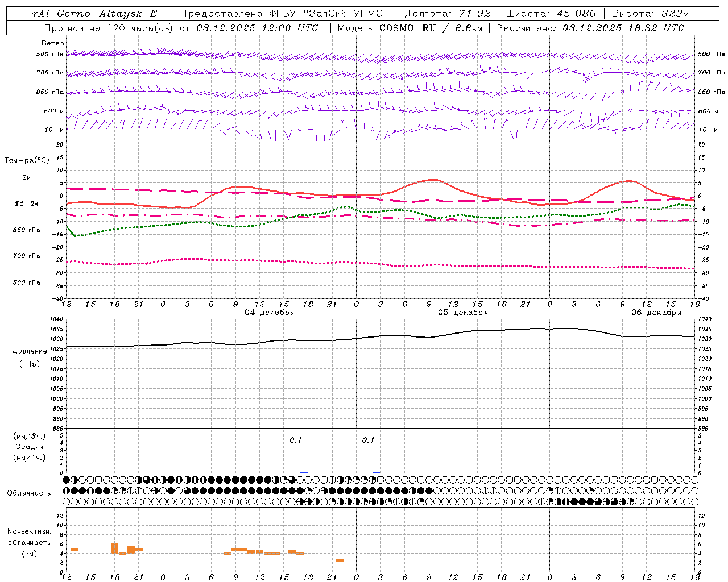The image size is (728, 582).
Task: Click the 700 гПа temperature legend entry
Action: click(26, 256)
